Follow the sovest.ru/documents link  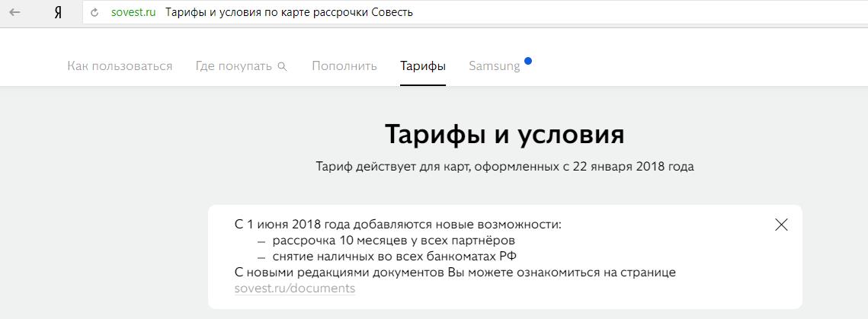pyautogui.click(x=295, y=289)
